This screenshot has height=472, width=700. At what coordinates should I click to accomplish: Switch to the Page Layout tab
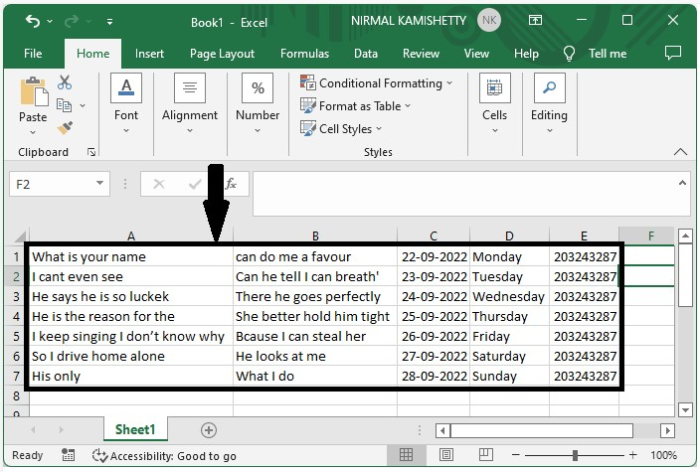coord(222,54)
